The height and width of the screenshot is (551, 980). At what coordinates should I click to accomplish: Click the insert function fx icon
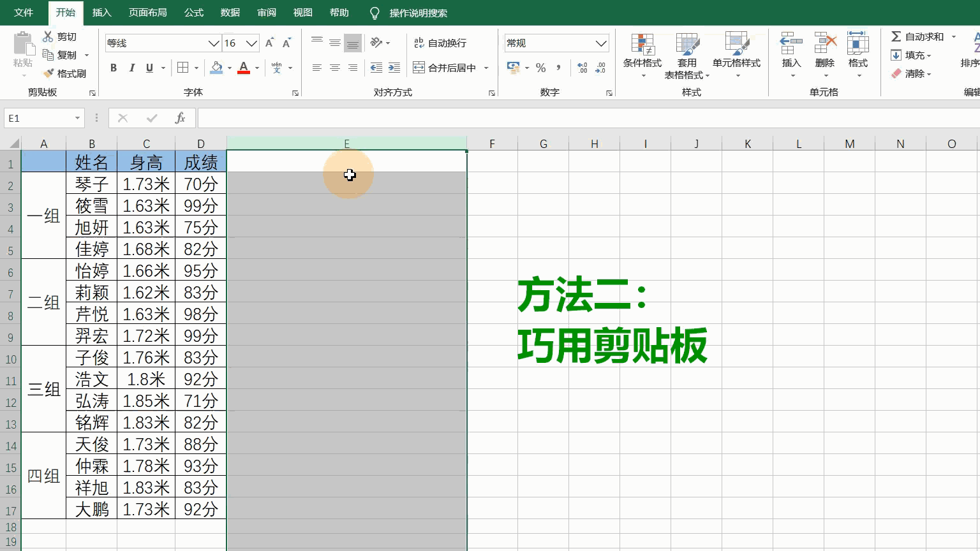tap(181, 118)
